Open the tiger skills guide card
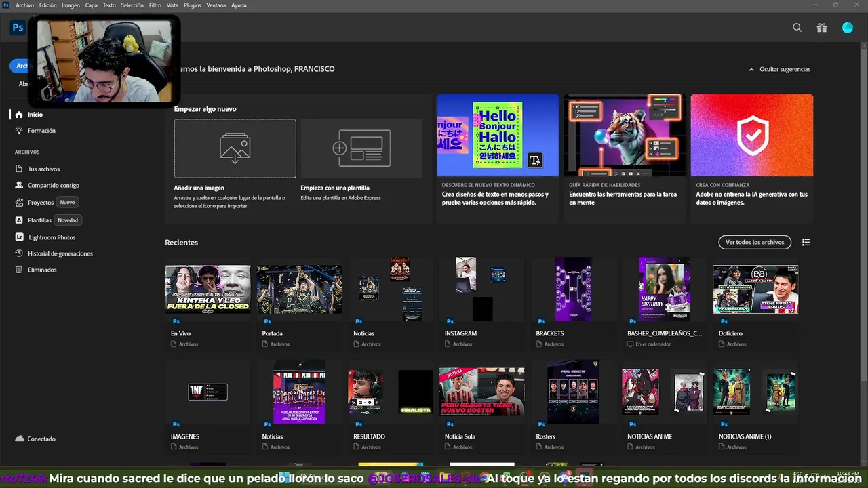Image resolution: width=868 pixels, height=488 pixels. tap(625, 159)
